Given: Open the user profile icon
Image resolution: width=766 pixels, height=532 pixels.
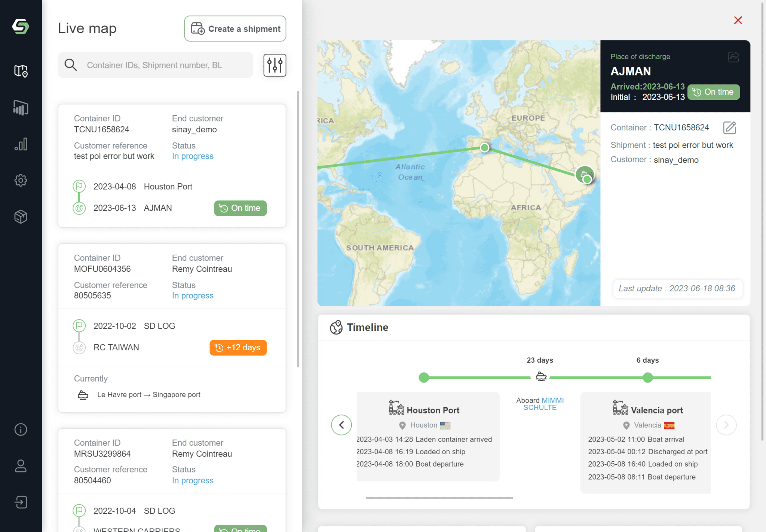Looking at the screenshot, I should click(x=21, y=466).
